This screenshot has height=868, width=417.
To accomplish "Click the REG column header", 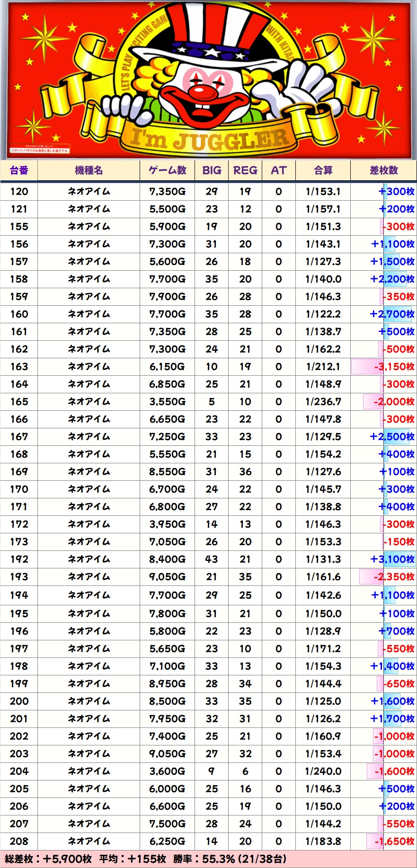I will (x=245, y=170).
